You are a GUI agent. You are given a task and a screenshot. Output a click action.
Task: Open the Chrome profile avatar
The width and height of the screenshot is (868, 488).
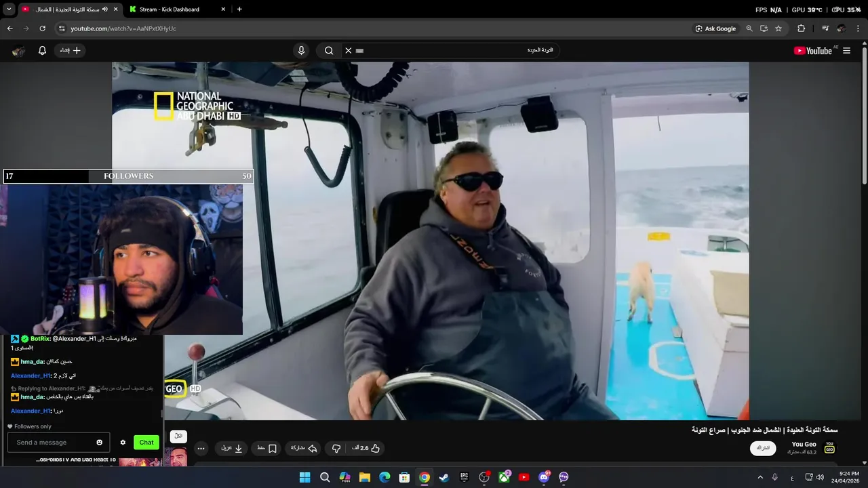[x=842, y=28]
